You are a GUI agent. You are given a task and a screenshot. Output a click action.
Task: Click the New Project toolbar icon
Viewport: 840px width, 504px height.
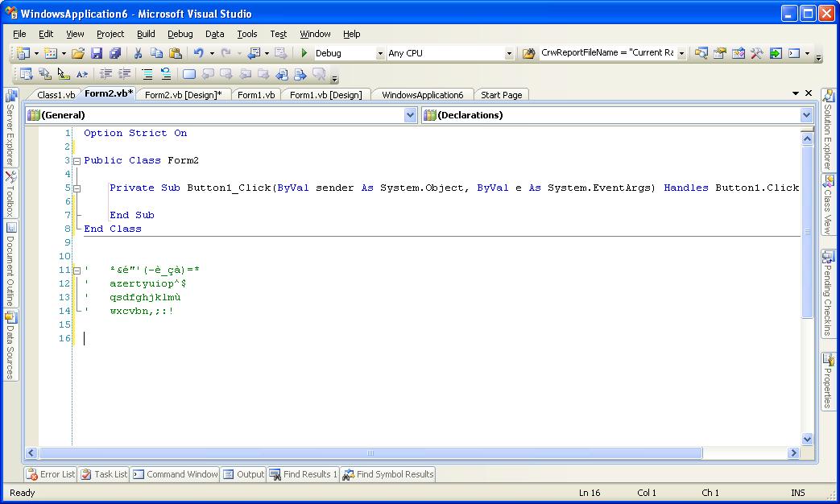coord(23,53)
